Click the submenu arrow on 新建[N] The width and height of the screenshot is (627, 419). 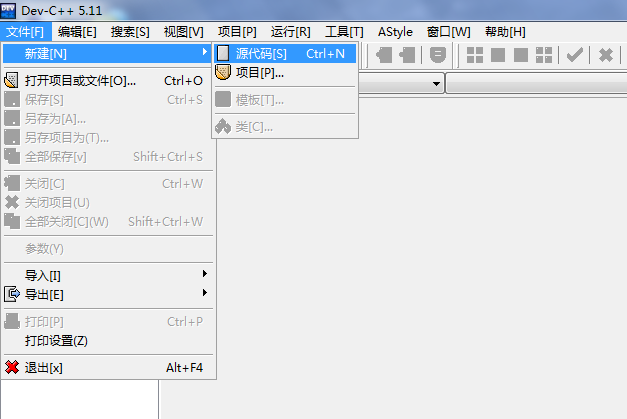tap(205, 52)
